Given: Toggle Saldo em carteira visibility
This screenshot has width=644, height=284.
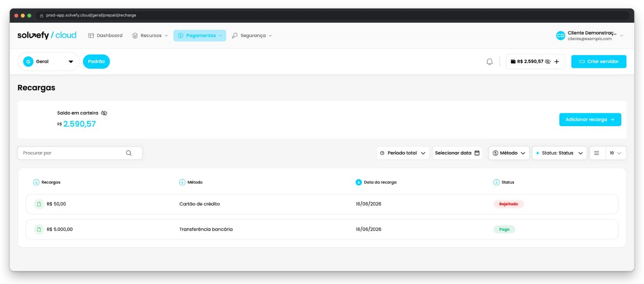Looking at the screenshot, I should coord(104,113).
